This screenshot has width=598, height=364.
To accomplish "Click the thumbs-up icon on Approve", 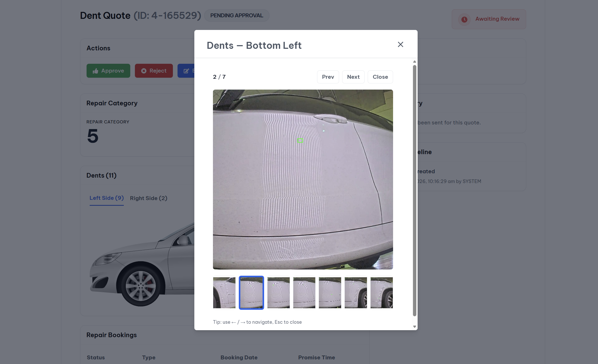I will [x=96, y=71].
